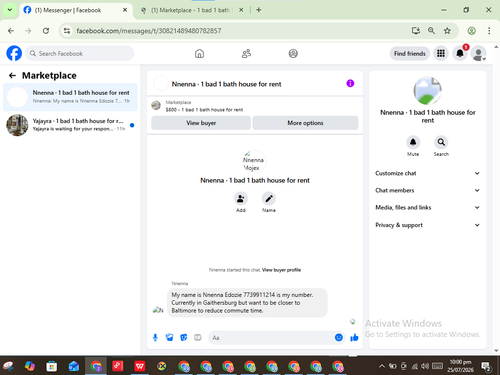Screen dimensions: 500x375
Task: Attach a photo file in composer
Action: click(169, 338)
